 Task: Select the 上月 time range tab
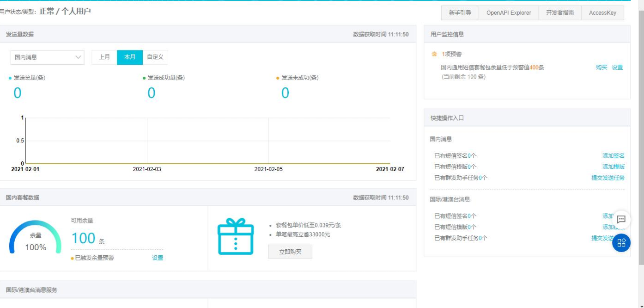[104, 57]
